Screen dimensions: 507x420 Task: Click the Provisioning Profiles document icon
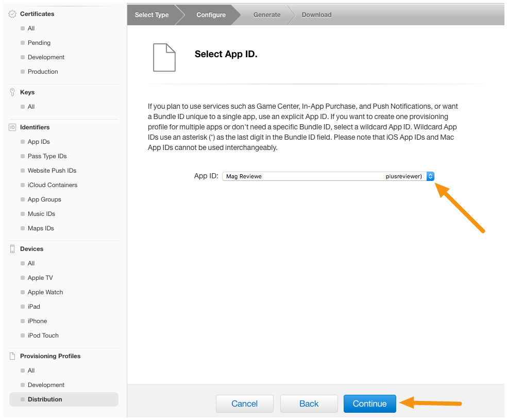pos(12,356)
